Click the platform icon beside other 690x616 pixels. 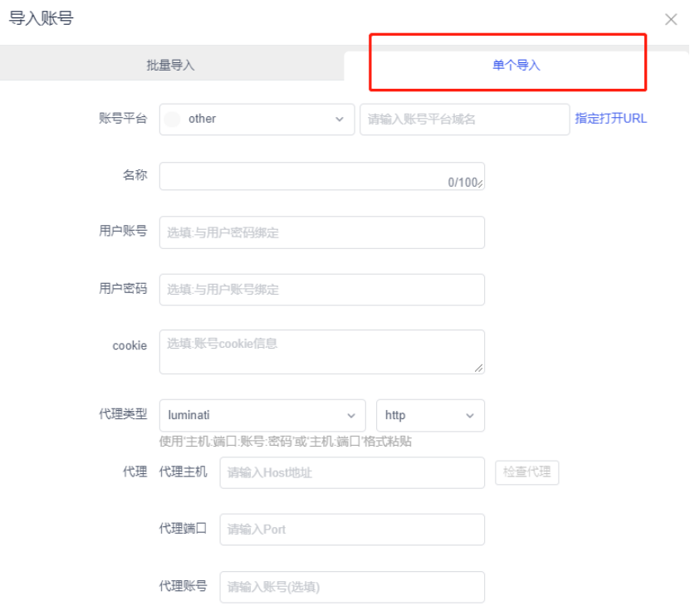pyautogui.click(x=173, y=119)
